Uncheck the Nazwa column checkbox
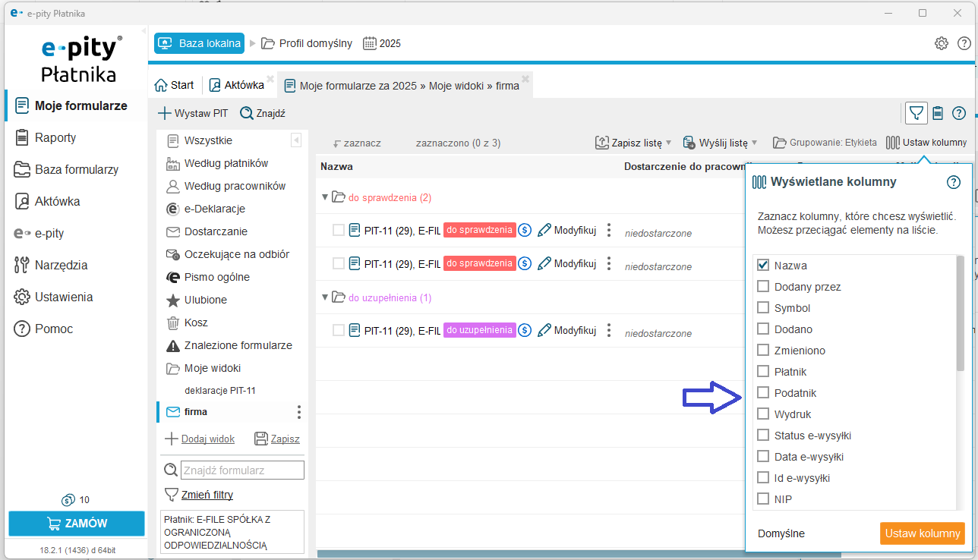Image resolution: width=978 pixels, height=560 pixels. tap(763, 266)
